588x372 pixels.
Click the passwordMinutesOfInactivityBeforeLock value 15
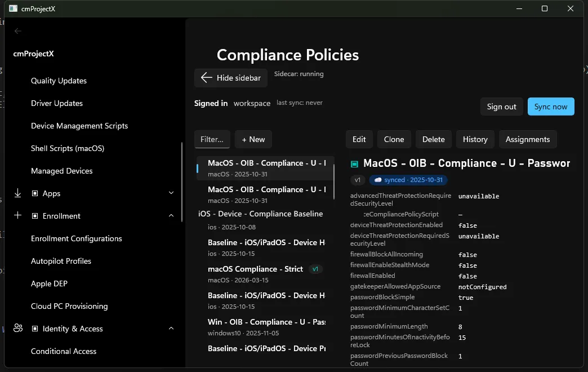[462, 338]
